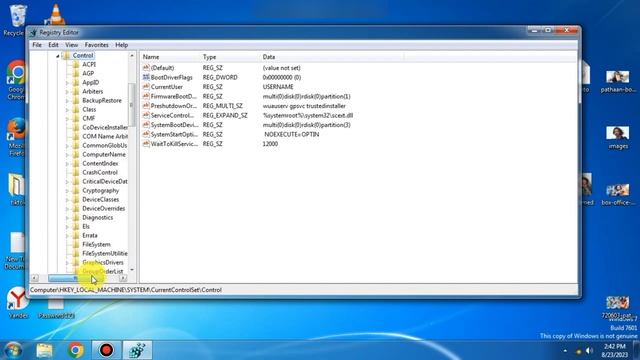Select the FirmwareBootDevice value name
Image resolution: width=640 pixels, height=360 pixels.
pyautogui.click(x=173, y=96)
